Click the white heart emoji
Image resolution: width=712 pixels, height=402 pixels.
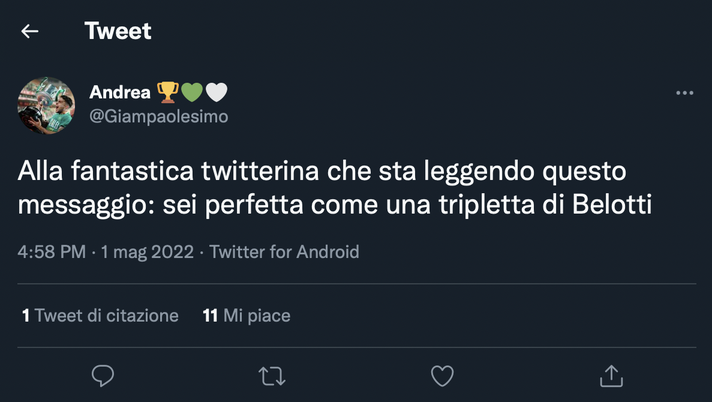click(216, 93)
